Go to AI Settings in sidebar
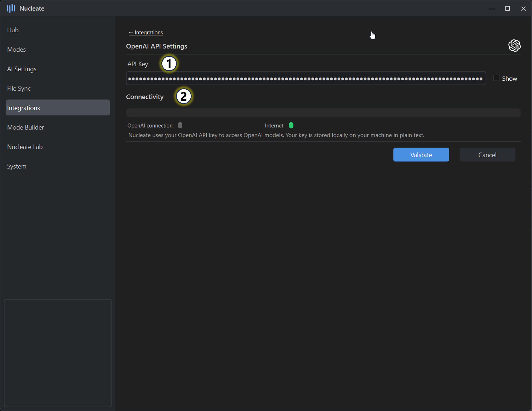The height and width of the screenshot is (411, 532). pos(22,69)
